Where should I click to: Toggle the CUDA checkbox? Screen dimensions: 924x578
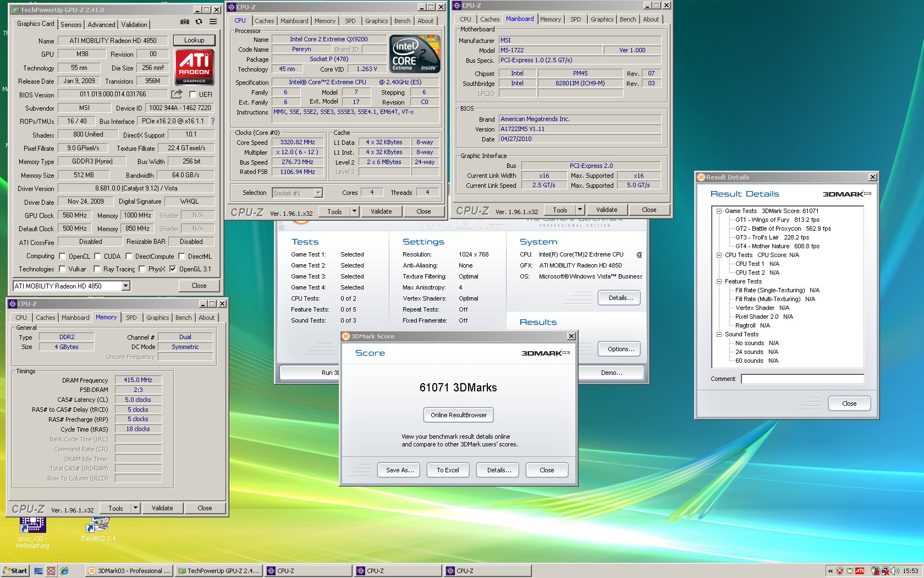click(97, 256)
